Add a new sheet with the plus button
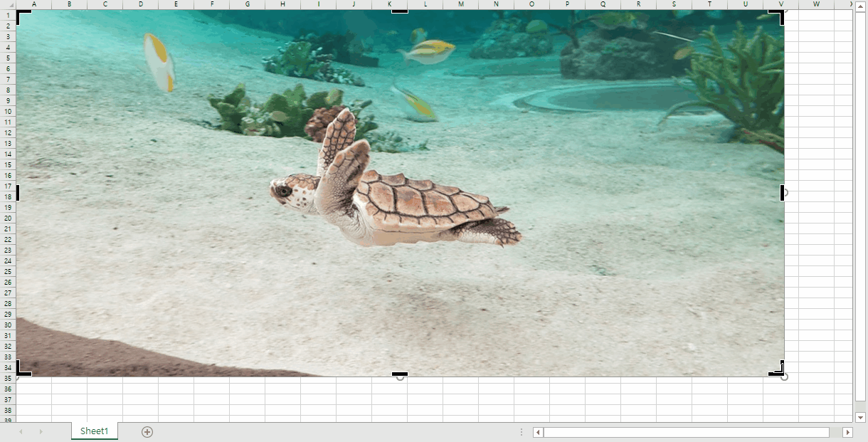868x442 pixels. click(x=147, y=431)
